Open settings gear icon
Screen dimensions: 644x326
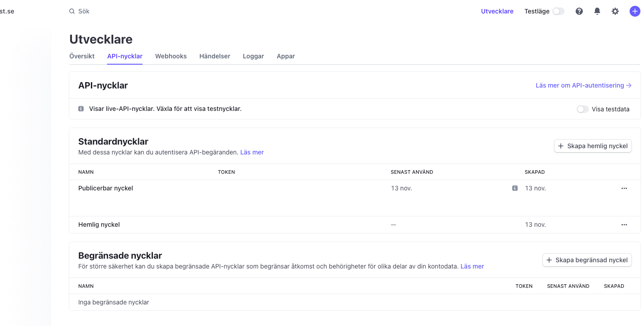coord(615,11)
